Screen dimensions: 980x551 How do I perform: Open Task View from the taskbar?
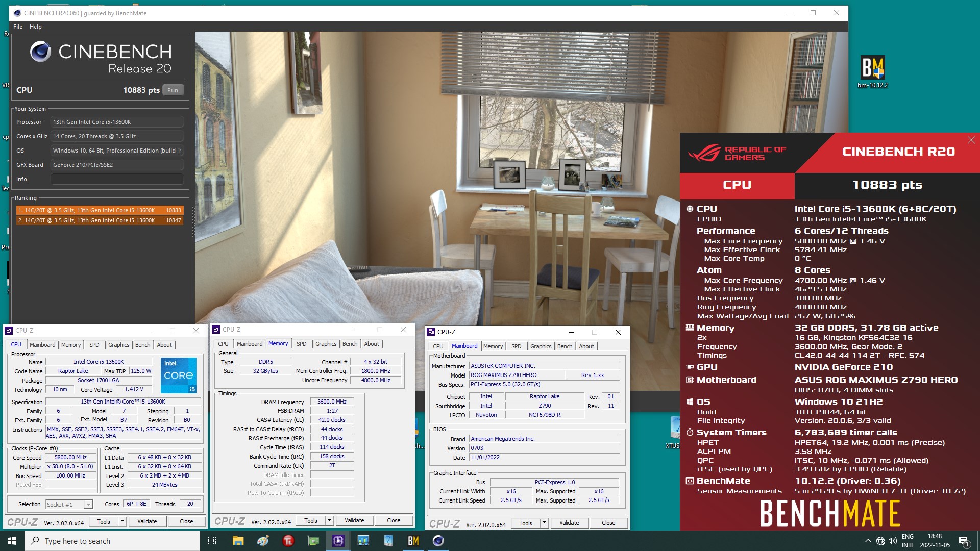(212, 541)
